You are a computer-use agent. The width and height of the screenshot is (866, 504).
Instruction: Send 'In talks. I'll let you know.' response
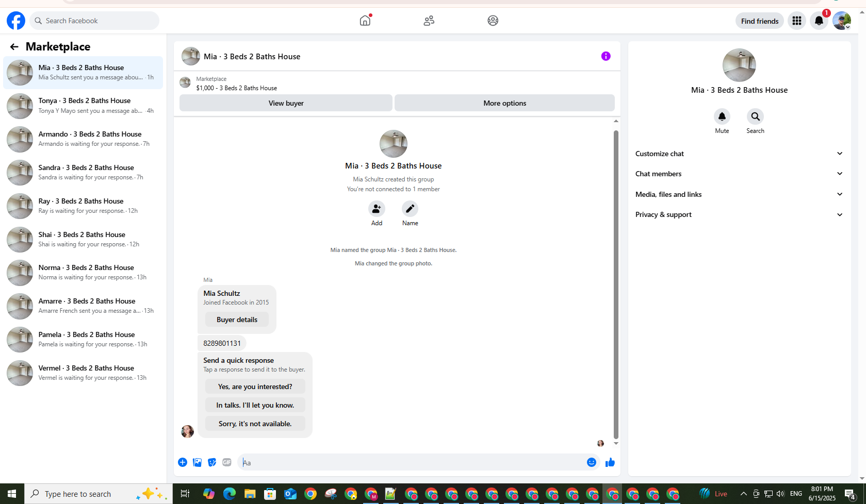(255, 405)
